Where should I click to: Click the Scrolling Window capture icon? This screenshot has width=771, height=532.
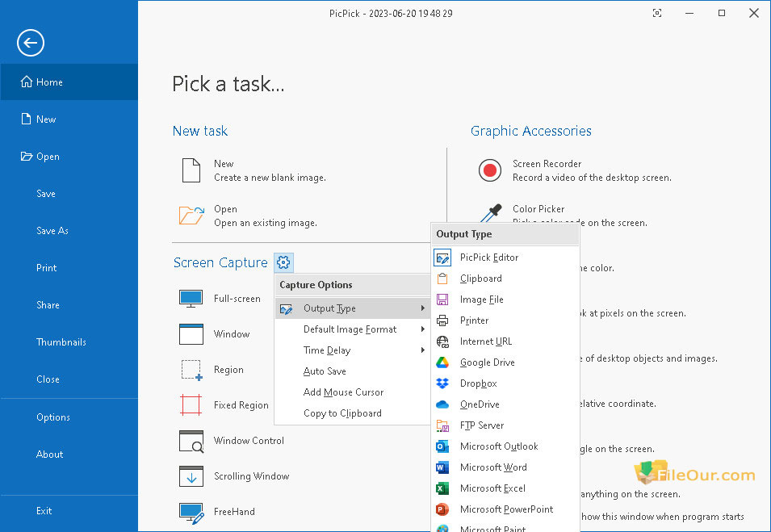point(191,476)
